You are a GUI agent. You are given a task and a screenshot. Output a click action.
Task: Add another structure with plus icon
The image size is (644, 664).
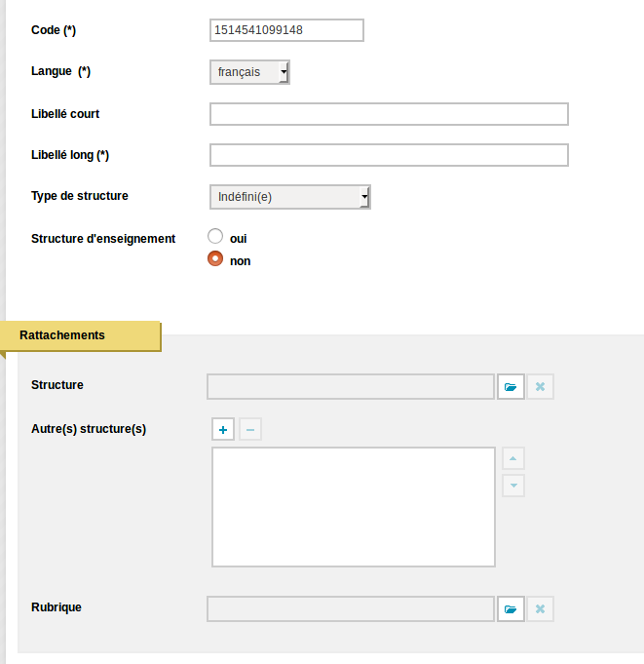coord(223,429)
